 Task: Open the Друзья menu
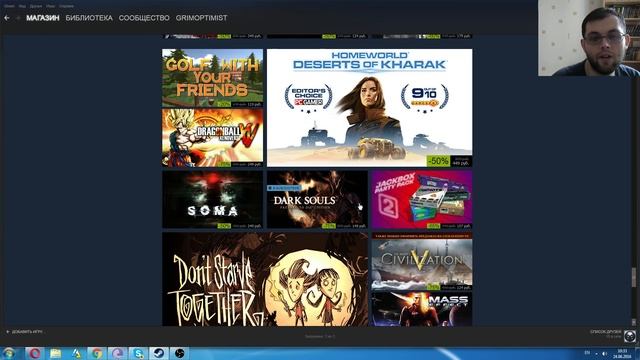pos(36,6)
